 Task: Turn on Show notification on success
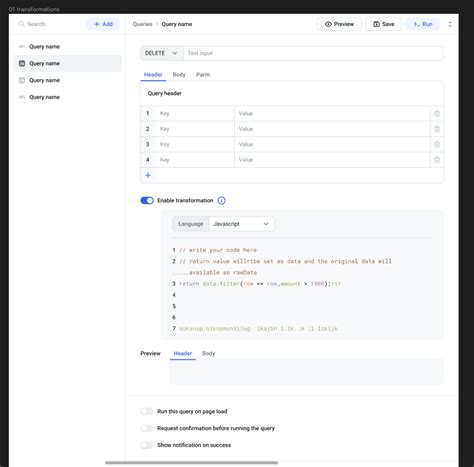tap(147, 445)
